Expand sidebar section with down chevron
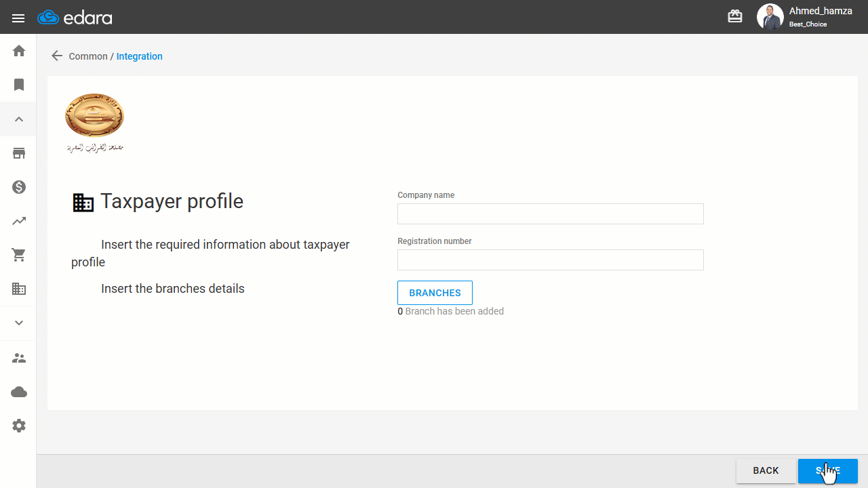868x488 pixels. click(19, 323)
